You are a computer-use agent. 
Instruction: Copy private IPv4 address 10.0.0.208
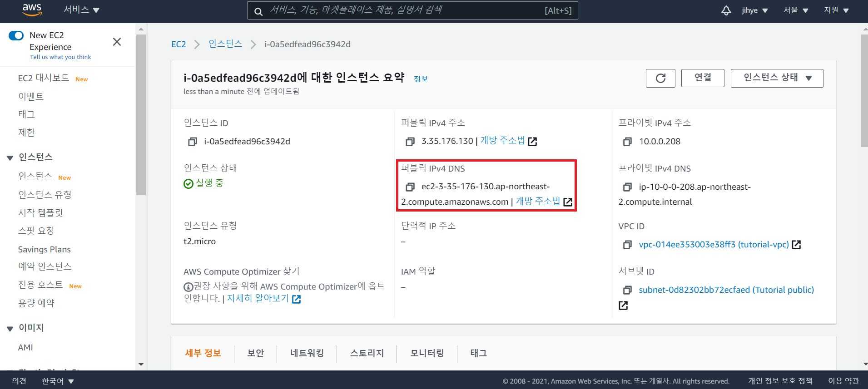click(x=627, y=142)
